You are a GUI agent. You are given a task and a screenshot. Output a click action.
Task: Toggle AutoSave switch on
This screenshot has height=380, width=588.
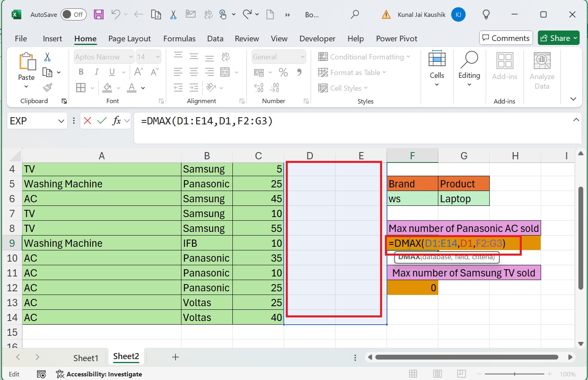73,15
